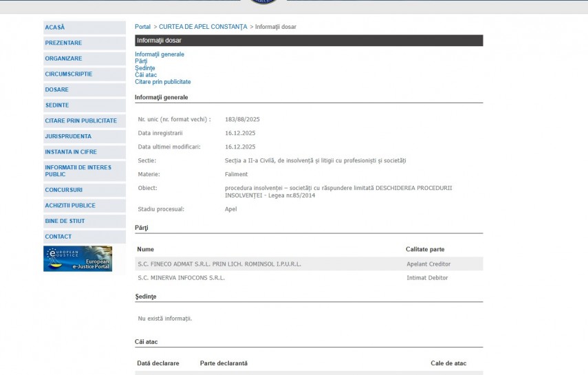The width and height of the screenshot is (588, 375).
Task: Open CIRCUMSCRIPTIE menu entry
Action: coord(69,74)
